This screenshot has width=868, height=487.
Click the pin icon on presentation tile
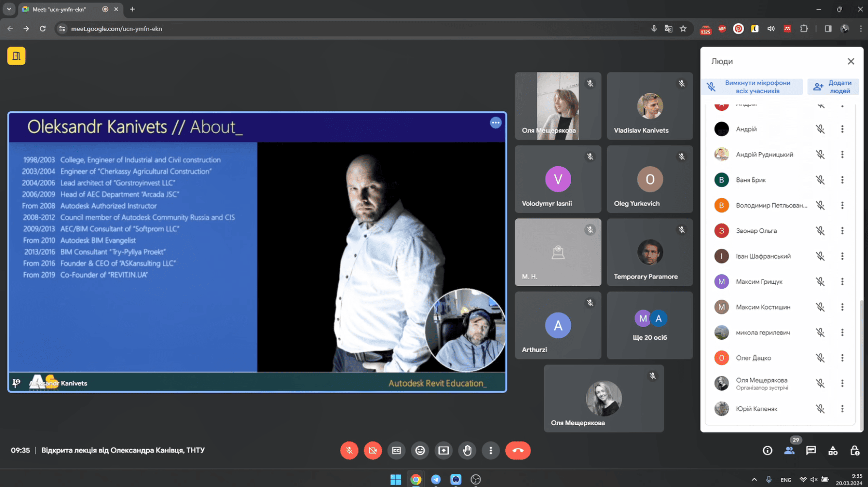[x=16, y=383]
